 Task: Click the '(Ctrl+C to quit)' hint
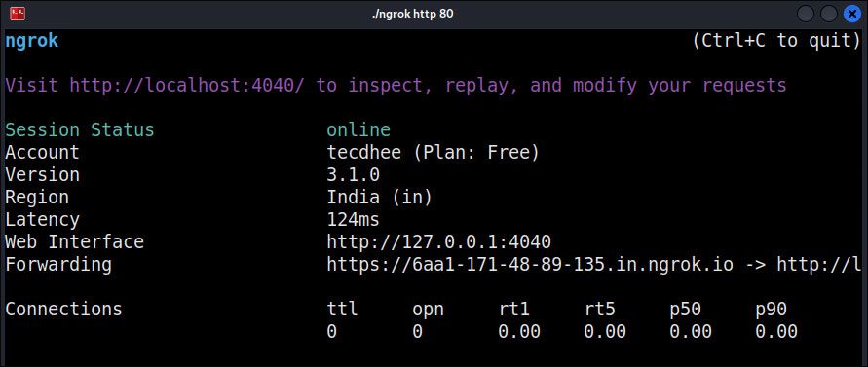point(776,41)
